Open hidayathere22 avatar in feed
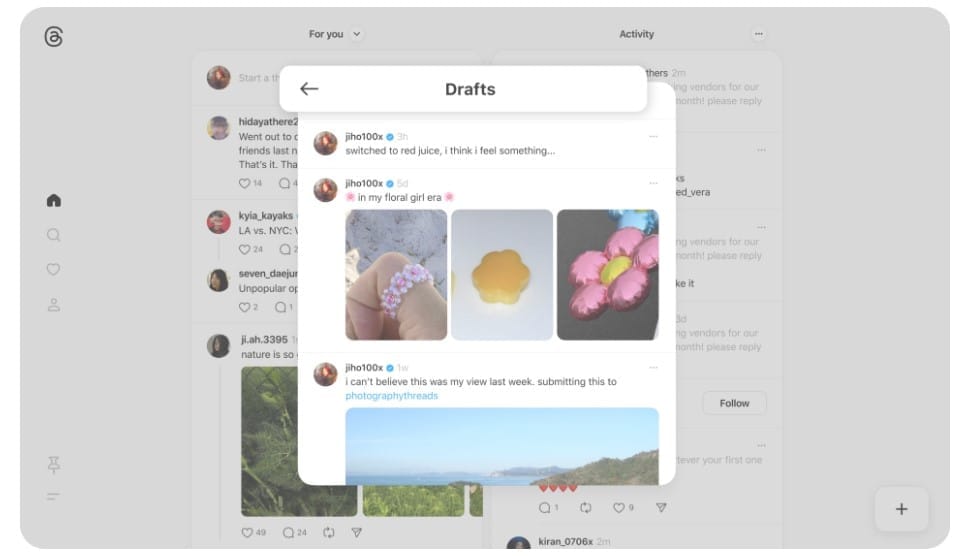The width and height of the screenshot is (976, 556). click(x=218, y=128)
